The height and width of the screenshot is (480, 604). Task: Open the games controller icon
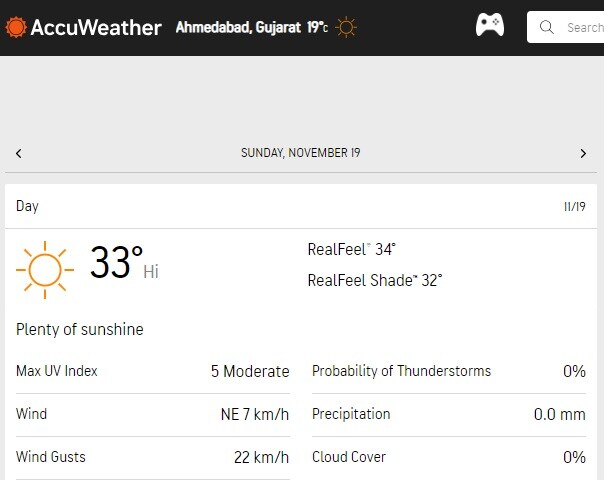pos(490,26)
